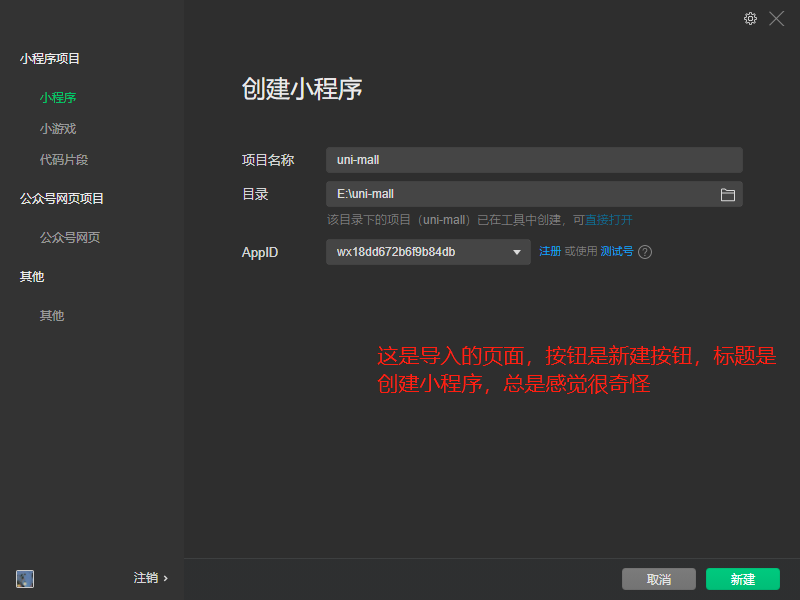This screenshot has height=600, width=800.
Task: Click the 取消 cancel button
Action: (659, 579)
